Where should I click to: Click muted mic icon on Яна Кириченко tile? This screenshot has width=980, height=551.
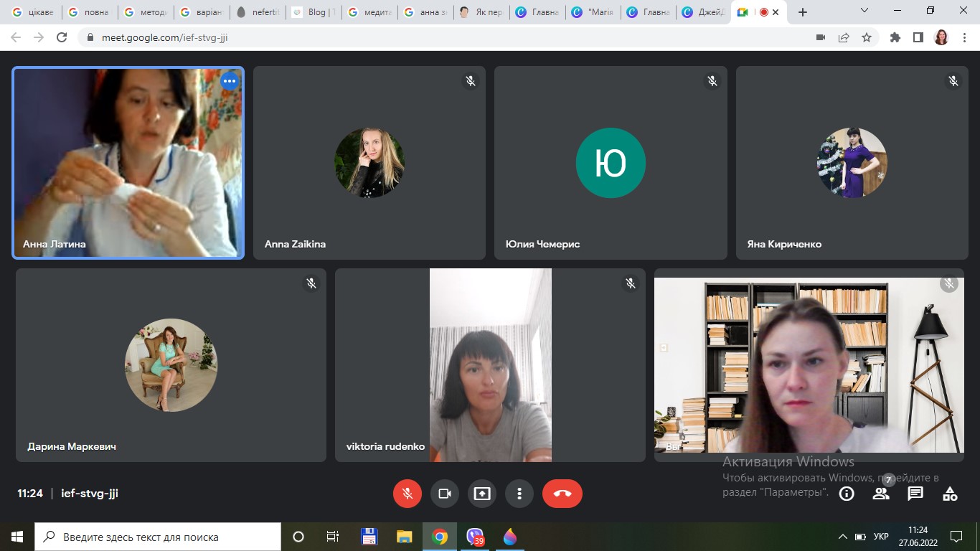953,81
